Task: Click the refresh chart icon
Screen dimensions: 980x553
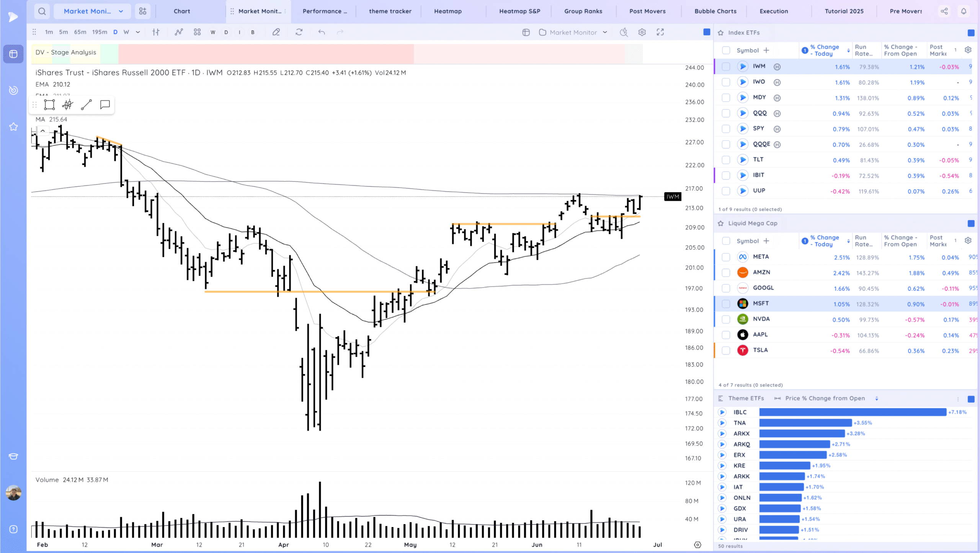Action: pos(299,32)
